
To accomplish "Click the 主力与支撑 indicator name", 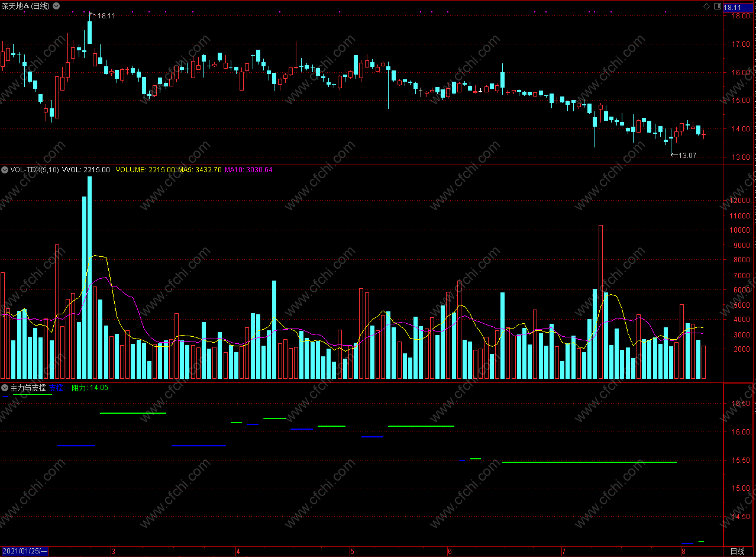I will [x=28, y=388].
